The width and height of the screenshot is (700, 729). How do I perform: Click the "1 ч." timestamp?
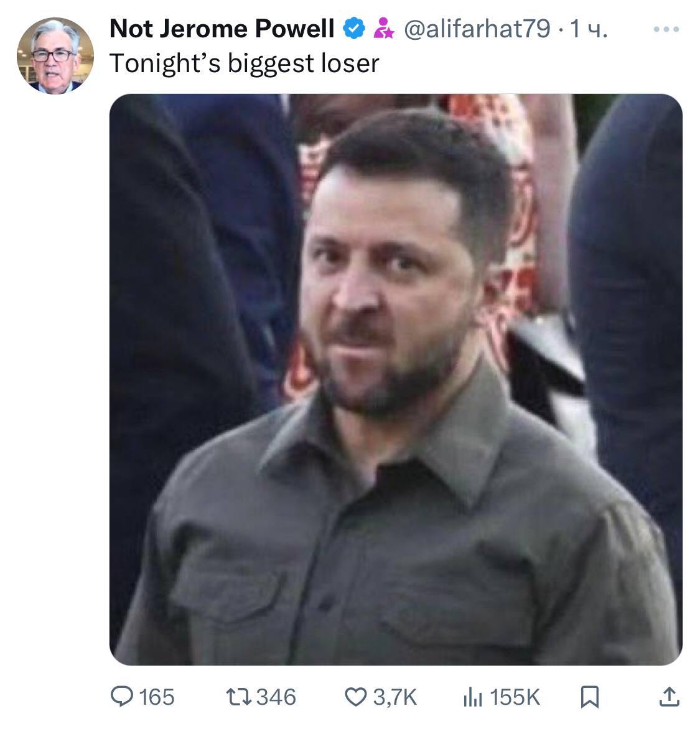[587, 29]
